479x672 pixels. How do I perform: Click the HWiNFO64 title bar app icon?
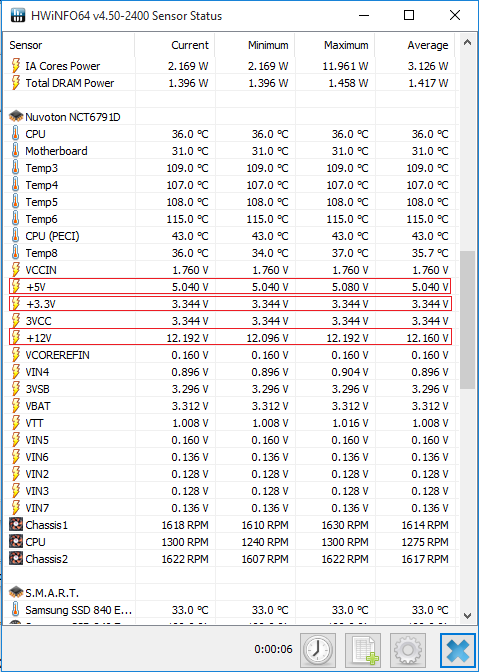click(x=18, y=16)
